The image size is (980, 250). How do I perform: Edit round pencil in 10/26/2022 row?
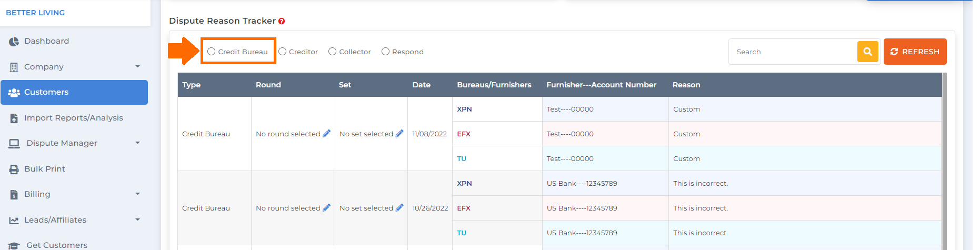(x=326, y=208)
